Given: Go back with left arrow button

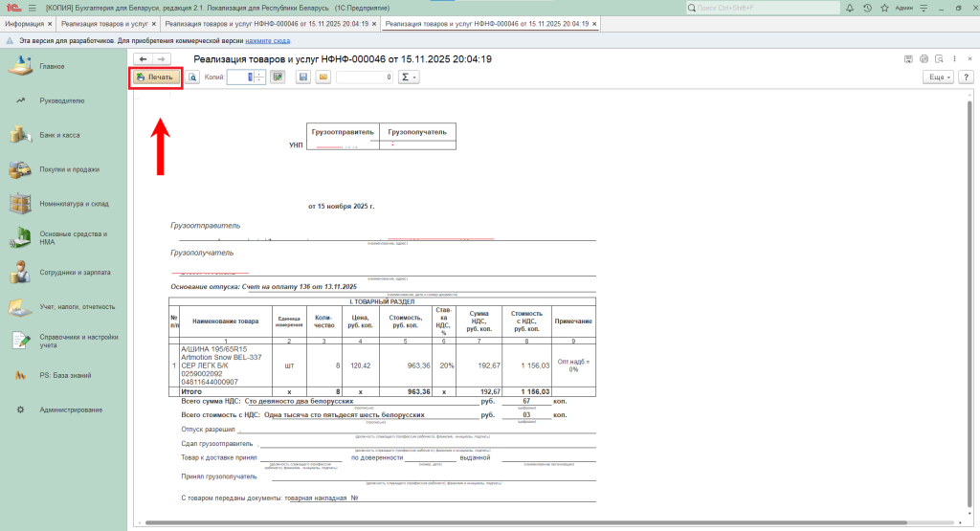Looking at the screenshot, I should coord(144,59).
